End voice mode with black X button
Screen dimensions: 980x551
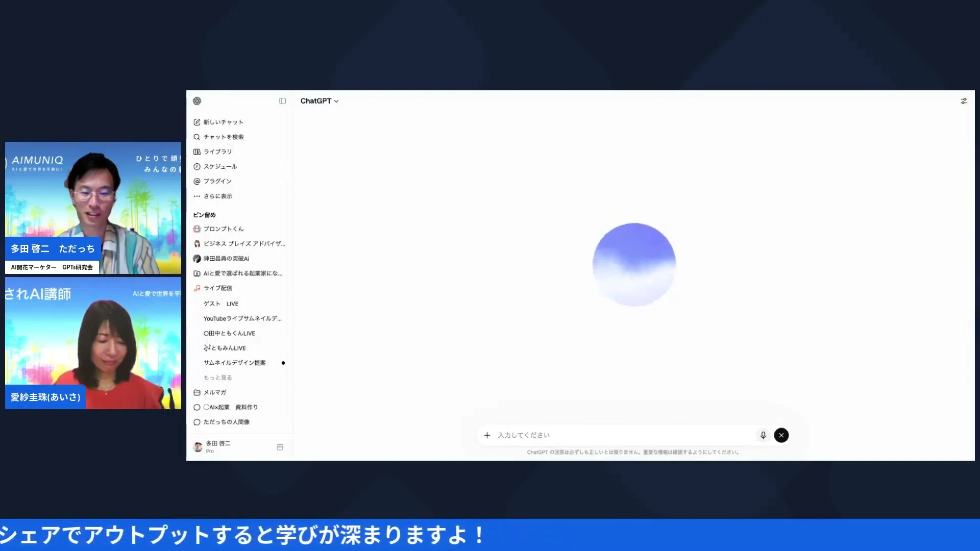click(x=781, y=435)
